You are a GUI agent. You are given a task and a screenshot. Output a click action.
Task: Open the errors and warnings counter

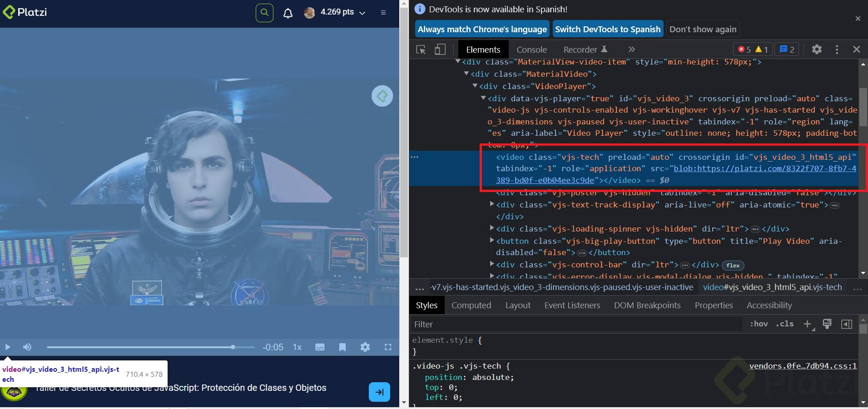tap(753, 49)
